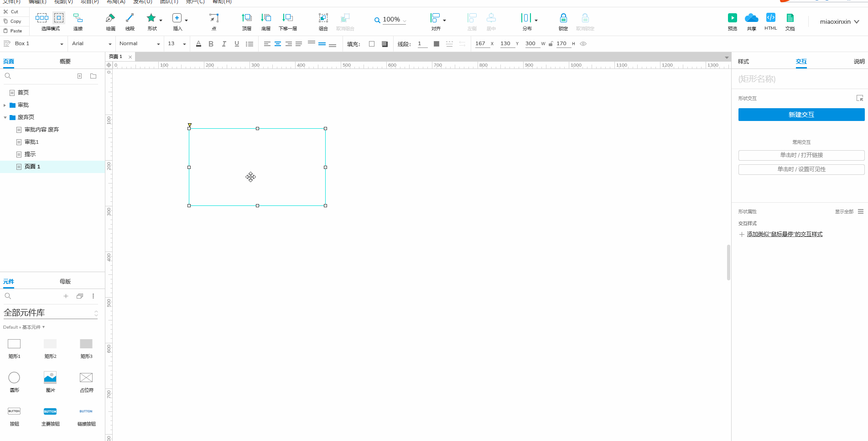This screenshot has height=441, width=868.
Task: Select the 形状 star shape tool
Action: click(x=151, y=18)
